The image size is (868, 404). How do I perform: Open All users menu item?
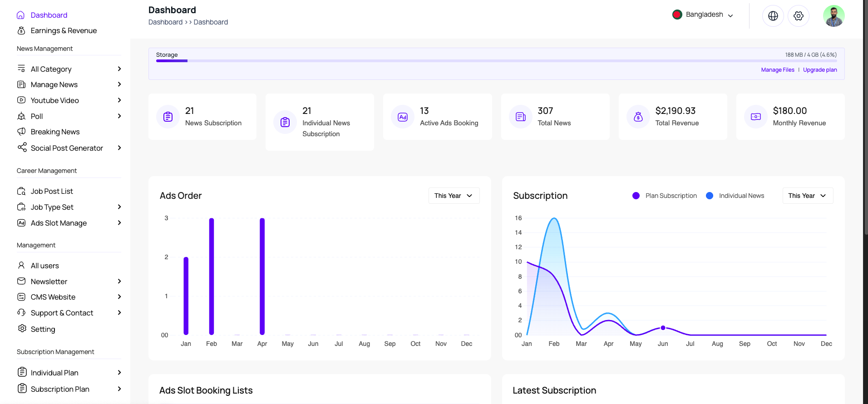click(x=44, y=266)
